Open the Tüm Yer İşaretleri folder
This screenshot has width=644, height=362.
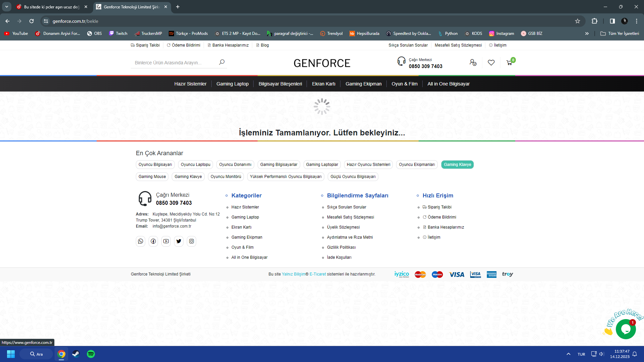620,34
